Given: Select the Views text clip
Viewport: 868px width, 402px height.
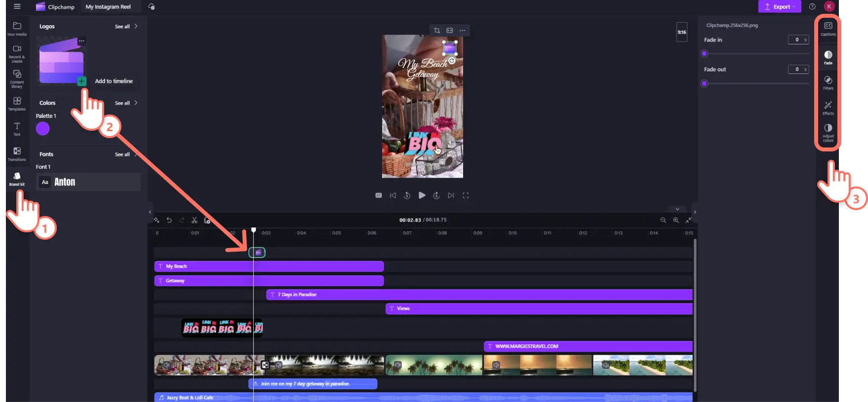Looking at the screenshot, I should click(539, 309).
